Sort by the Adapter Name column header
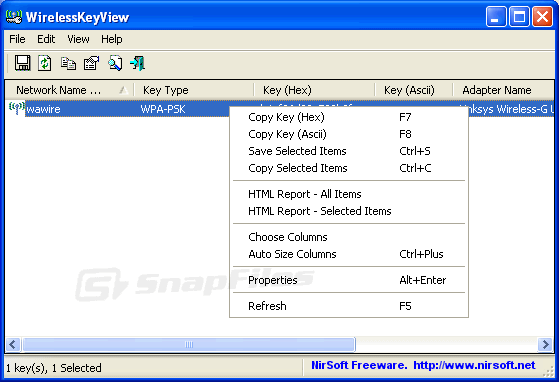Viewport: 559px width, 382px height. pyautogui.click(x=503, y=90)
